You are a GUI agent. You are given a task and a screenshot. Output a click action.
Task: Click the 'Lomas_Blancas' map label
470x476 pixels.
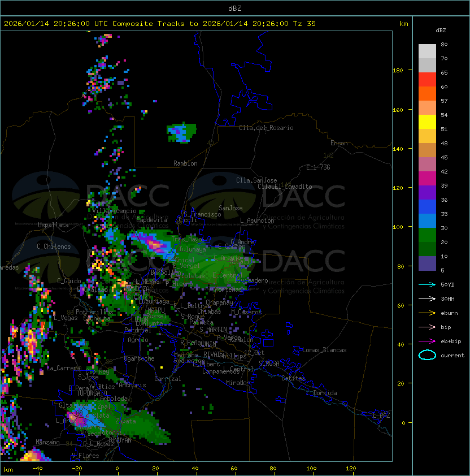pos(324,350)
